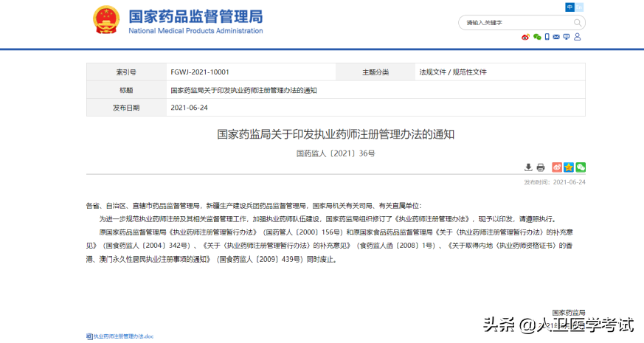The width and height of the screenshot is (644, 343).
Task: Select index number FGWJ-2021-10001
Action: [x=200, y=72]
